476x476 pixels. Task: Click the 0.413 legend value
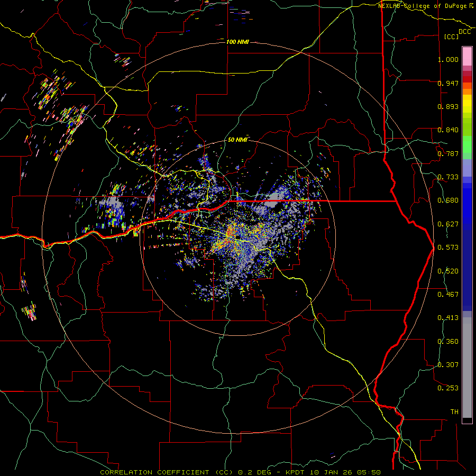(x=448, y=318)
